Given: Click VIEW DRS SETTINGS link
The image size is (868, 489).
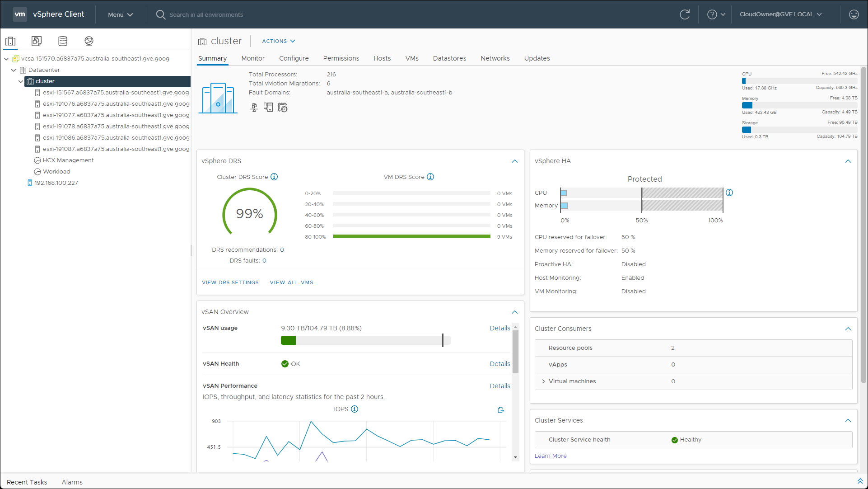Looking at the screenshot, I should click(x=230, y=282).
